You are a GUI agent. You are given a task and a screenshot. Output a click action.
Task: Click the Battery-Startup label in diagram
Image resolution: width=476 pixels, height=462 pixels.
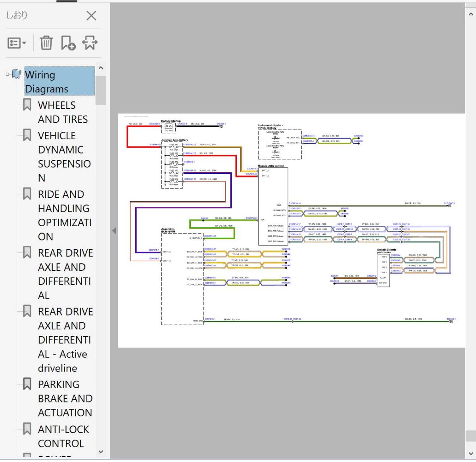(171, 121)
